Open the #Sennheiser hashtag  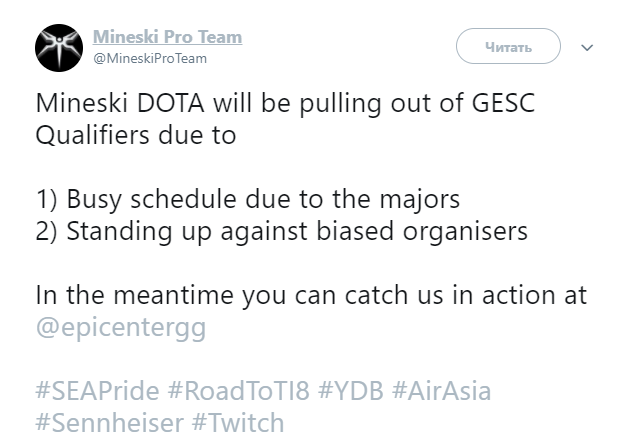point(110,423)
